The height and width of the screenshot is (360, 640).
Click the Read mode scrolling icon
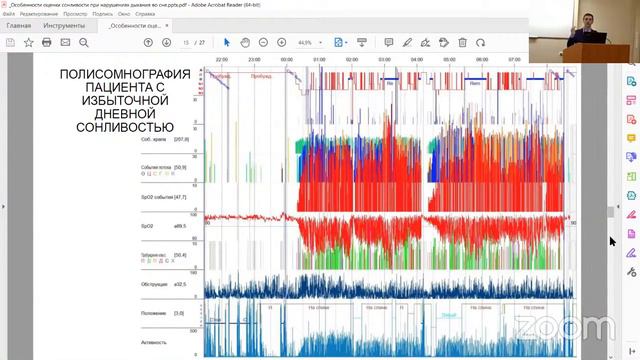pyautogui.click(x=362, y=42)
